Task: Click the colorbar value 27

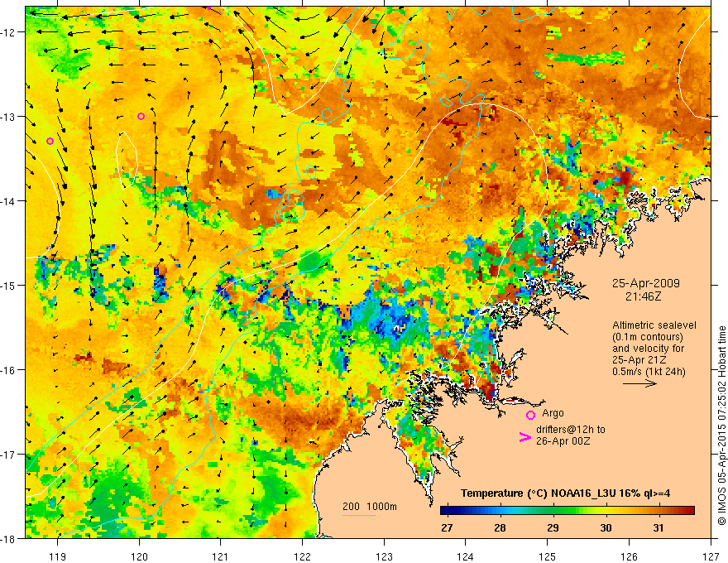Action: 447,527
